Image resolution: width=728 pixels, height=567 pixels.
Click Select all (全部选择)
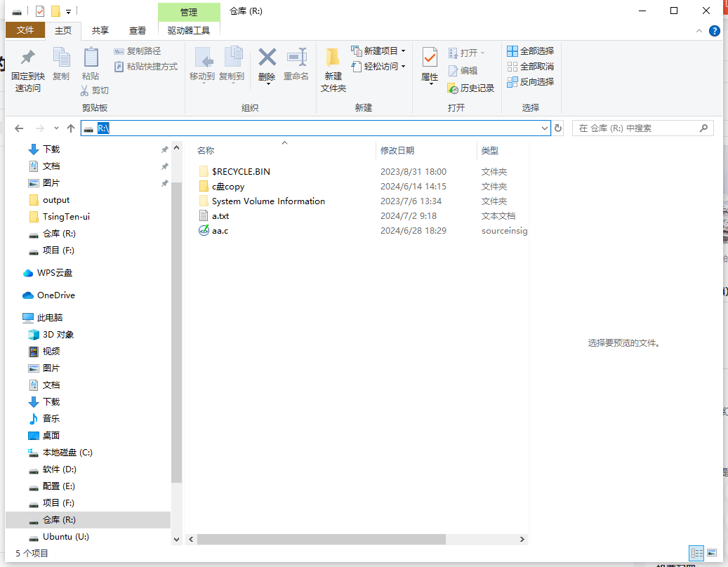(531, 51)
